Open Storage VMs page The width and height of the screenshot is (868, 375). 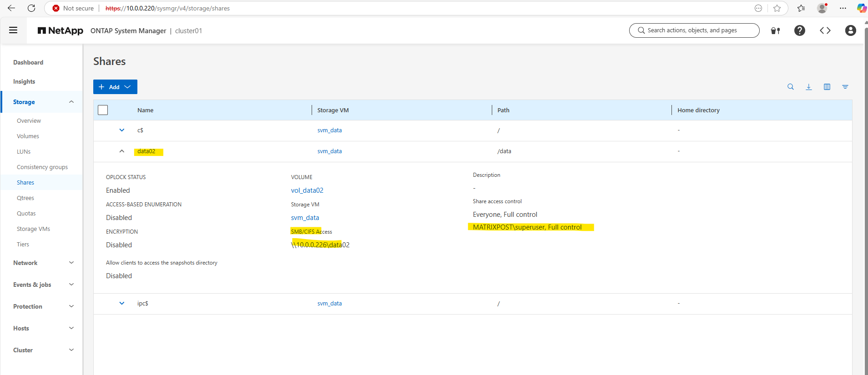[33, 229]
